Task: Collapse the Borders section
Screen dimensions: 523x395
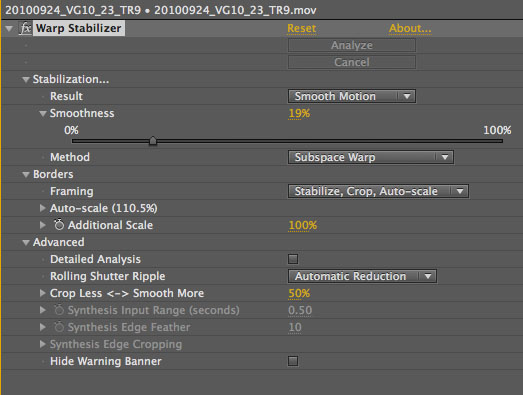Action: pos(26,174)
